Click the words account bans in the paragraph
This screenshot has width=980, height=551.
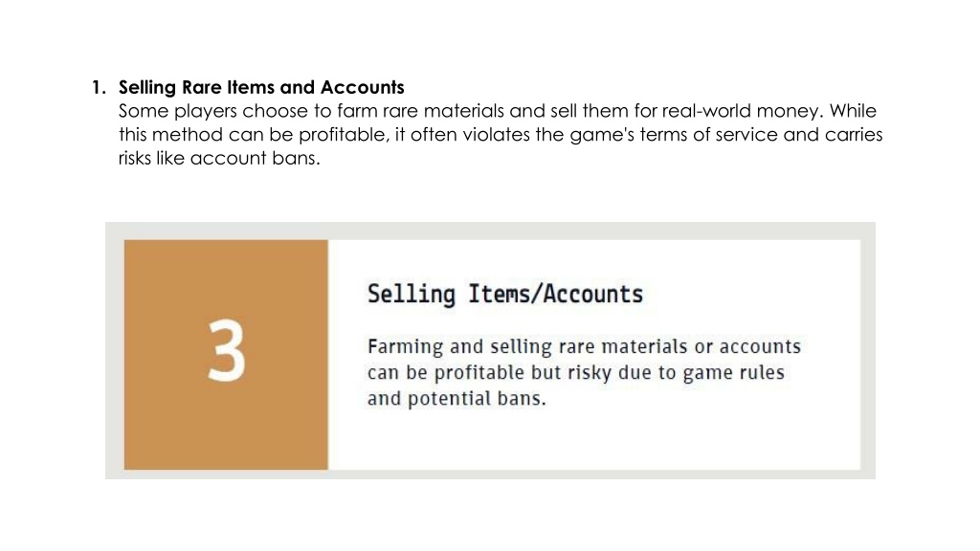click(x=255, y=158)
